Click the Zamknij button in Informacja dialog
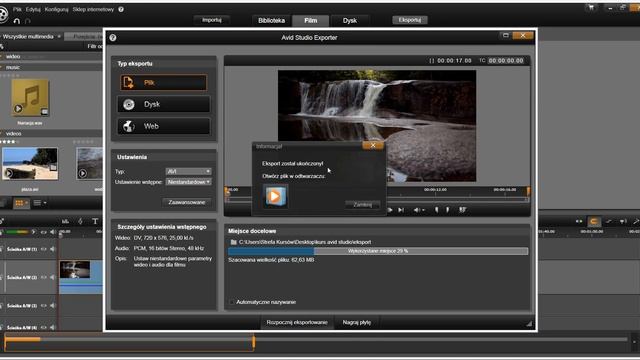640x360 pixels. (x=362, y=204)
